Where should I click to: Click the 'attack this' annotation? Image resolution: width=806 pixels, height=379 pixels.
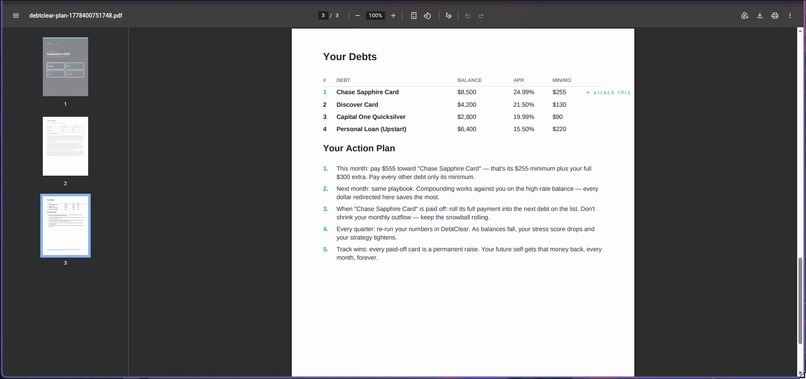608,92
